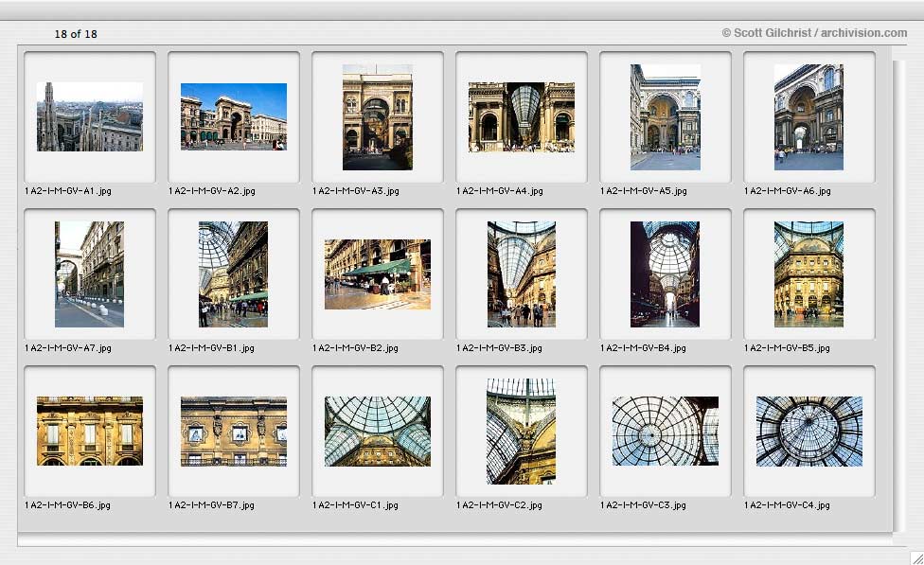924x565 pixels.
Task: Click file name label 1A2-I-M-GV-C2.jpg
Action: click(x=499, y=505)
